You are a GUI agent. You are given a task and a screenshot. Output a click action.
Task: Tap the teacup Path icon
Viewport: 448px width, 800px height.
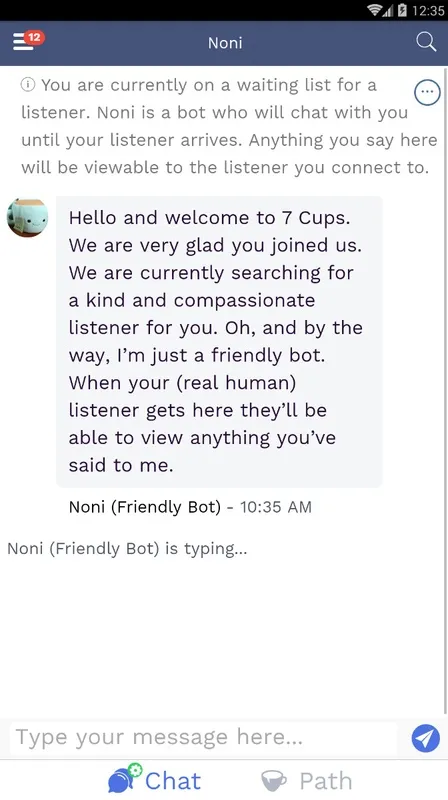point(274,781)
